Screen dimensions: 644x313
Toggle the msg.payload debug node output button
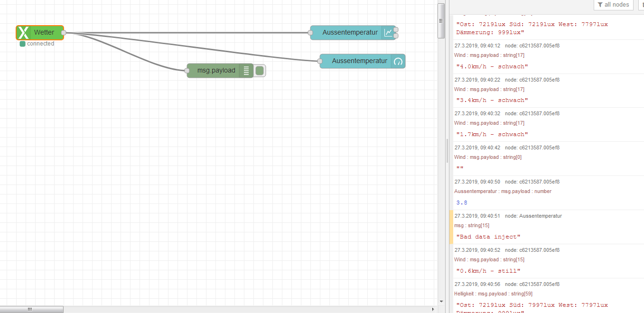[x=260, y=71]
